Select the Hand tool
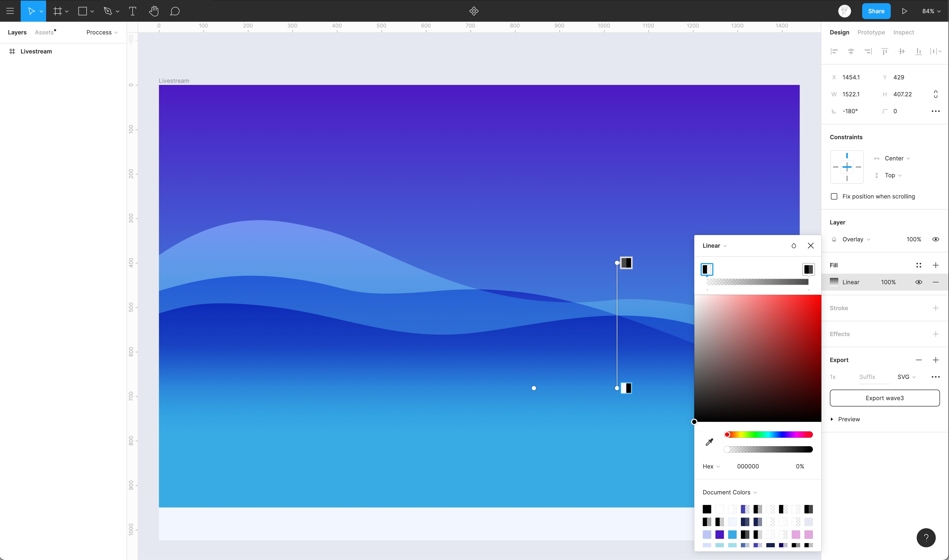This screenshot has height=560, width=949. [x=153, y=11]
